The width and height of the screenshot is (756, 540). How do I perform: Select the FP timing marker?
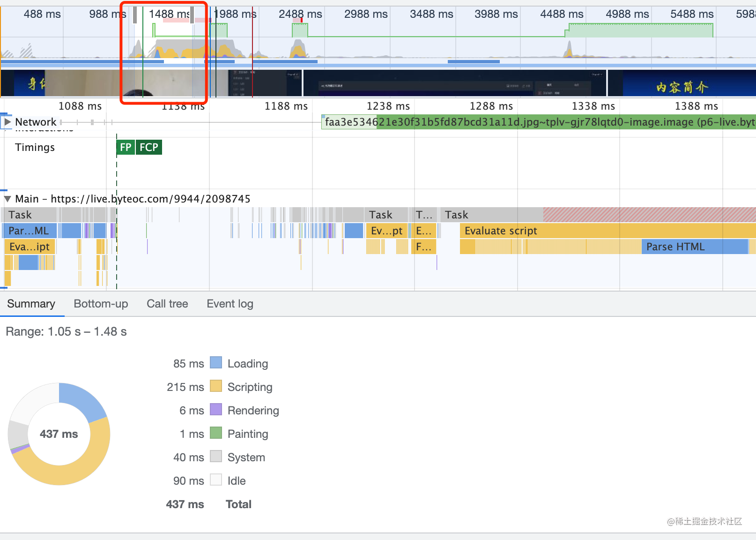point(126,147)
